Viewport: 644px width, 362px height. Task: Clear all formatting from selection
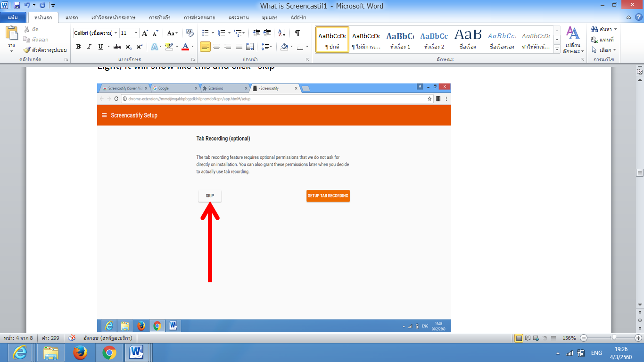coord(190,33)
